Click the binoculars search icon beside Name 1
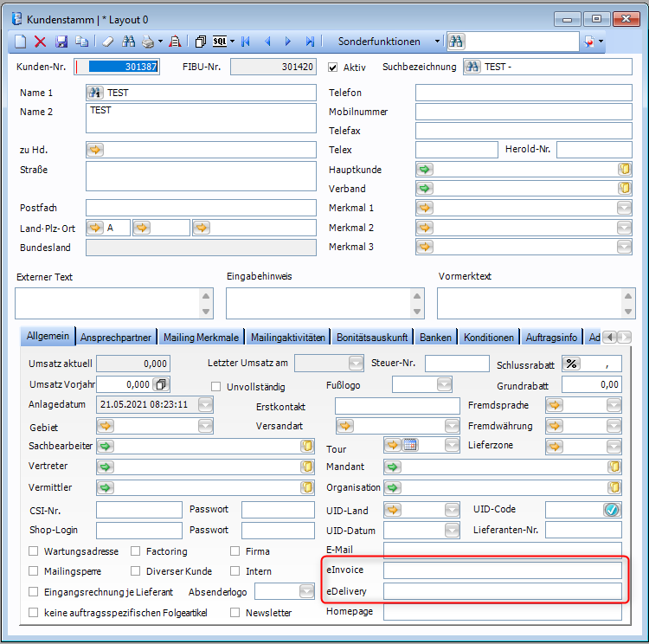The width and height of the screenshot is (649, 644). click(x=95, y=93)
